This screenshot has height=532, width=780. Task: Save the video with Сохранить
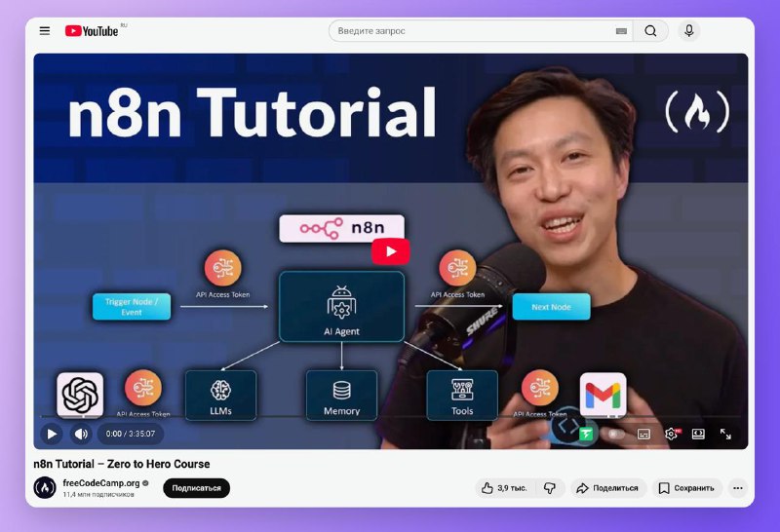[x=686, y=487]
